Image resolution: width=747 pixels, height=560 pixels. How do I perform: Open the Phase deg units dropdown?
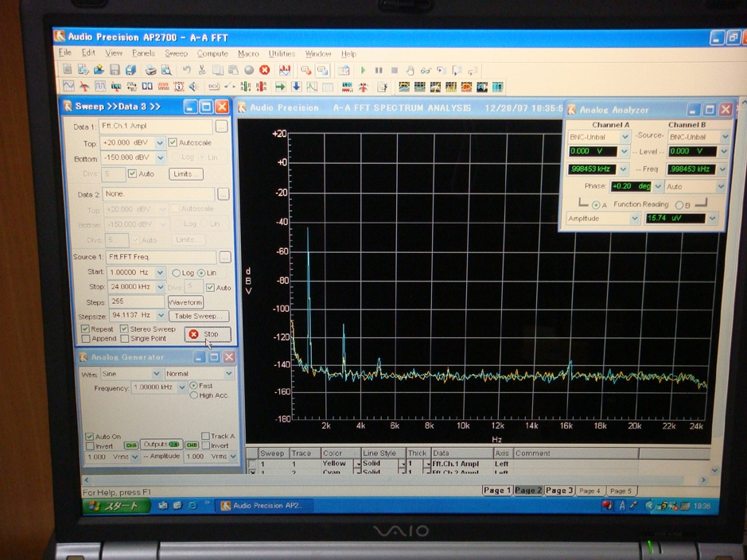[658, 186]
